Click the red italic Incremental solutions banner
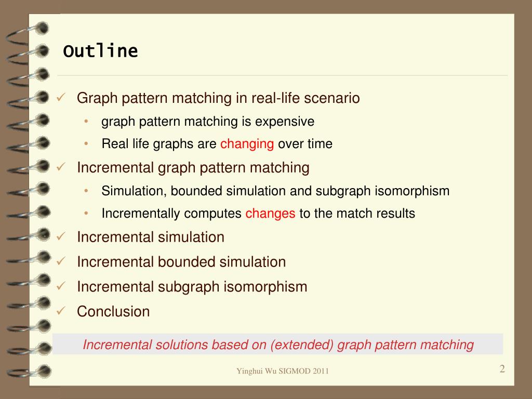 [278, 344]
